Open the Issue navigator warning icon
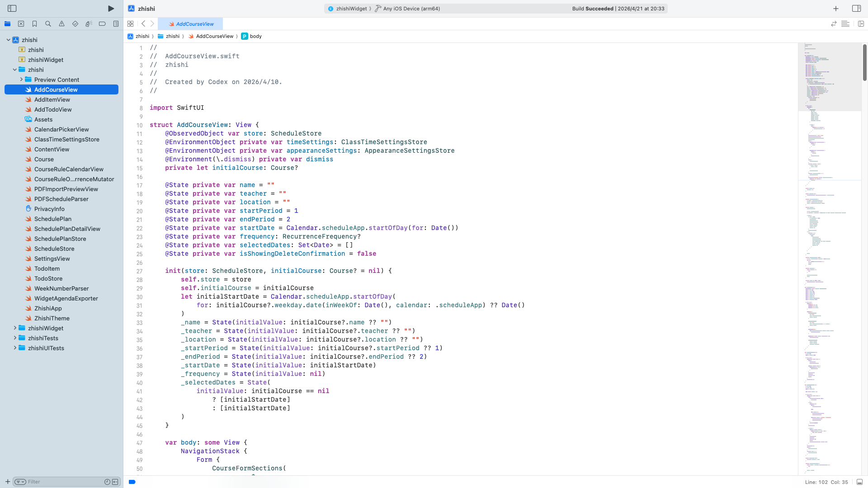Viewport: 868px width, 488px height. tap(62, 24)
